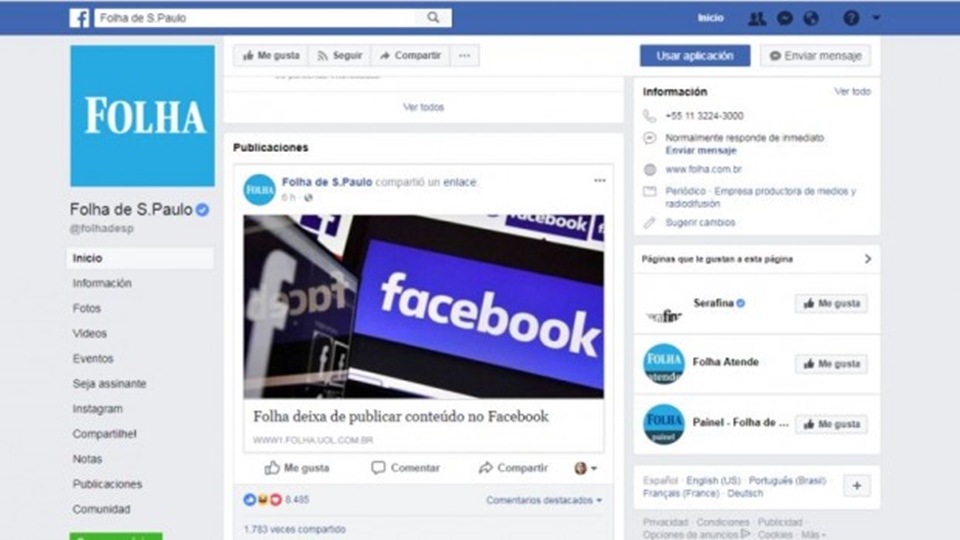Open the www.folha.com.br website link
Screen dimensions: 960x540
click(703, 169)
